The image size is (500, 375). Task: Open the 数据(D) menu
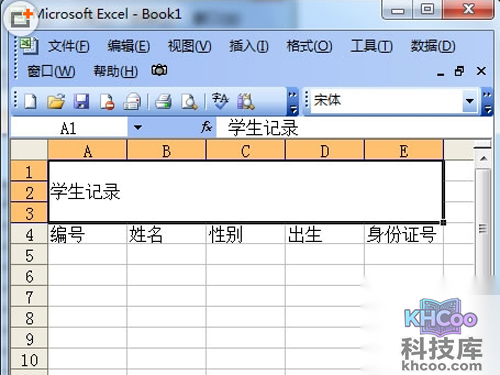(x=433, y=46)
